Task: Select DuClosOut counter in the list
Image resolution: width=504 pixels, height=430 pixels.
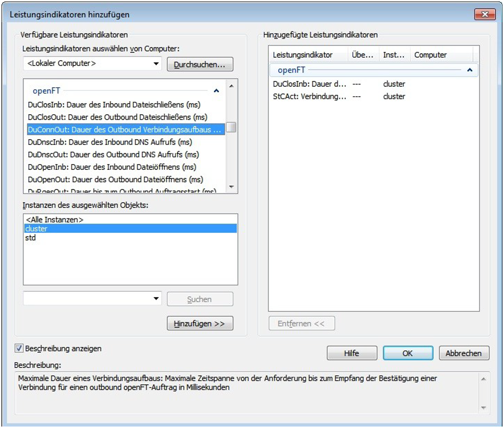Action: [x=117, y=117]
